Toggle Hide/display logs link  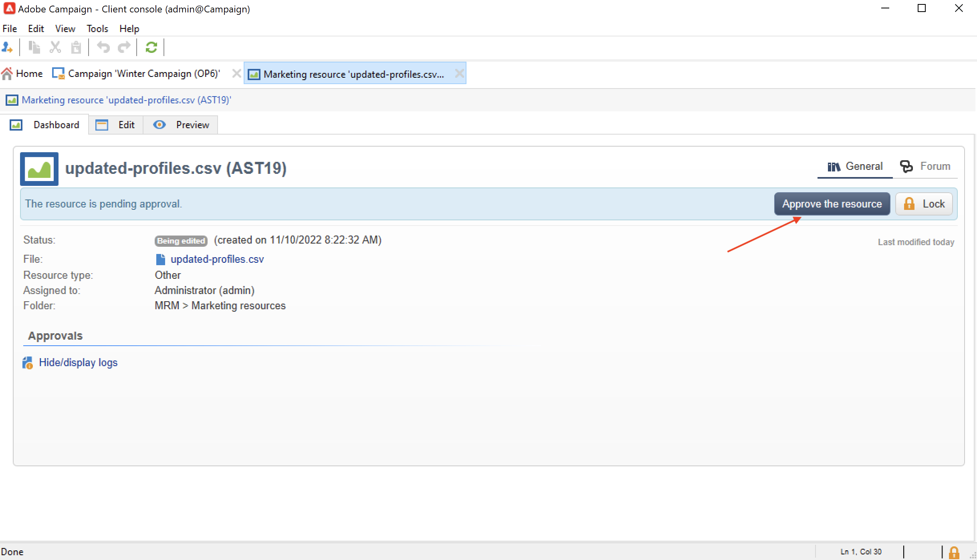pos(78,363)
